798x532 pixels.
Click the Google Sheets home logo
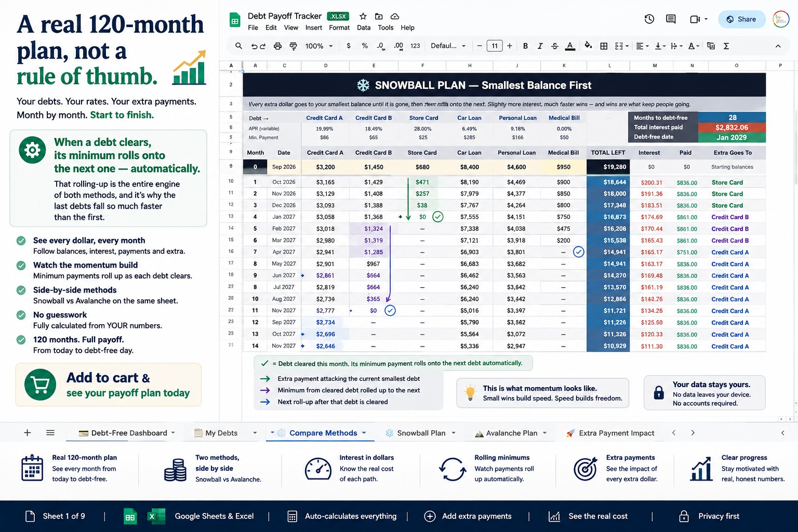tap(235, 20)
